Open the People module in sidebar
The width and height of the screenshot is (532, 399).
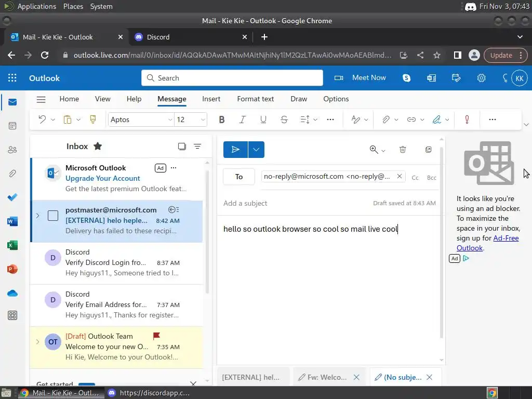pyautogui.click(x=12, y=150)
